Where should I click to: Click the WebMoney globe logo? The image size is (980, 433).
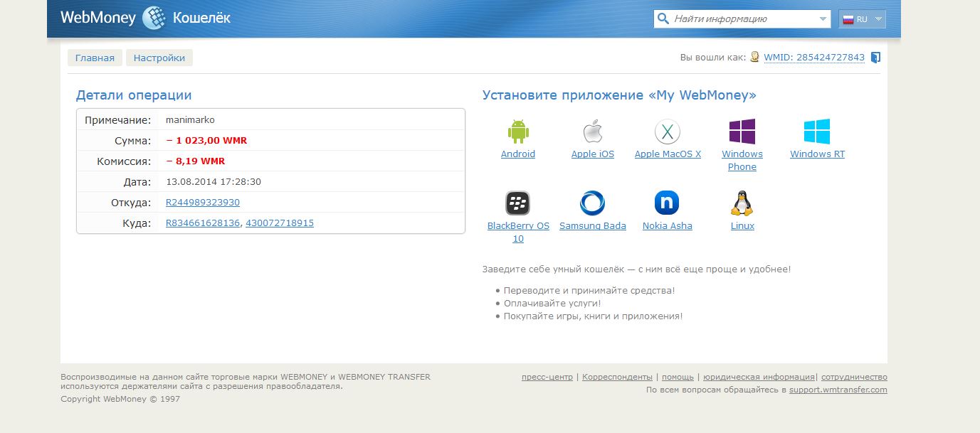point(154,18)
